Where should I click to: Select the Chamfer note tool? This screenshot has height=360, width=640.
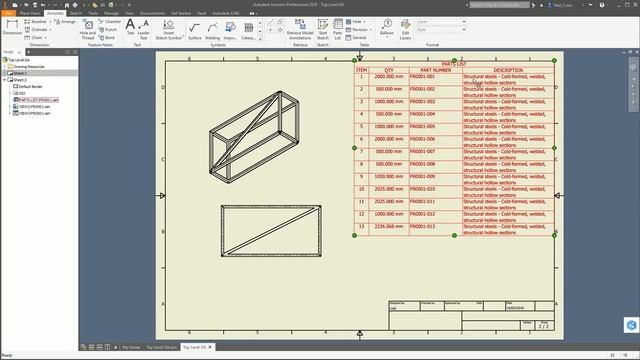[109, 21]
